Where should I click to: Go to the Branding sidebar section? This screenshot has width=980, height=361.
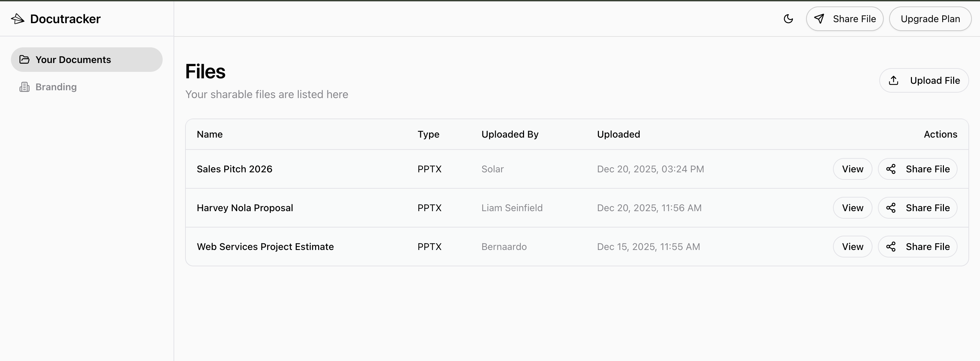pyautogui.click(x=56, y=87)
